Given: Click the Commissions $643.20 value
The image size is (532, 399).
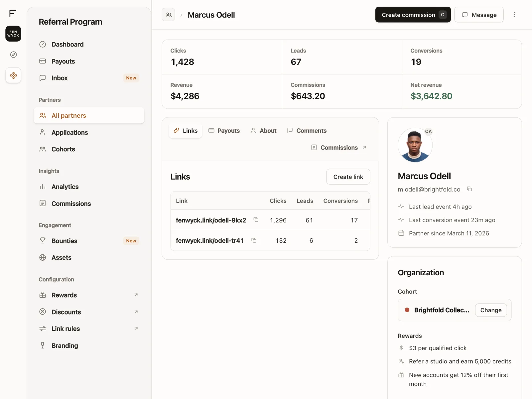Looking at the screenshot, I should (x=308, y=96).
